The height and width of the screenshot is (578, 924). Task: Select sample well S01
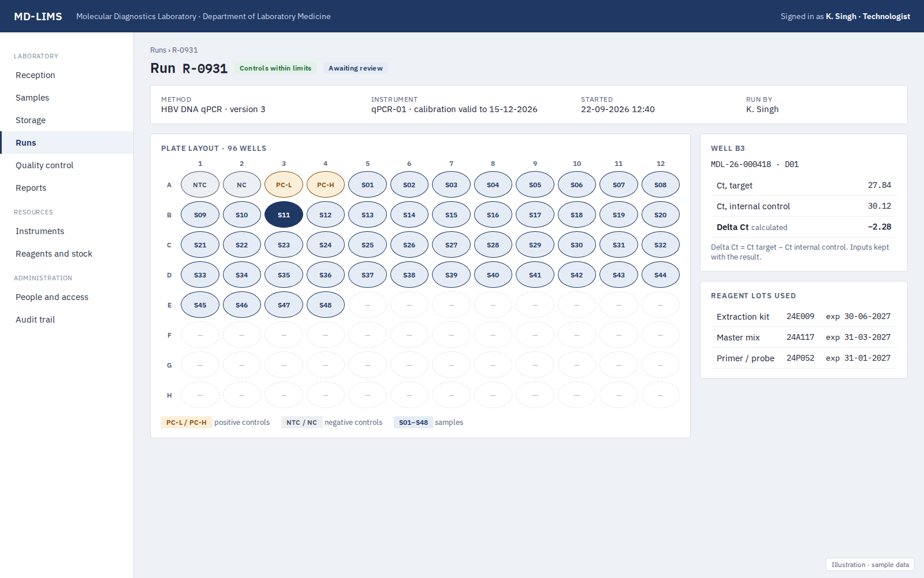coord(367,185)
